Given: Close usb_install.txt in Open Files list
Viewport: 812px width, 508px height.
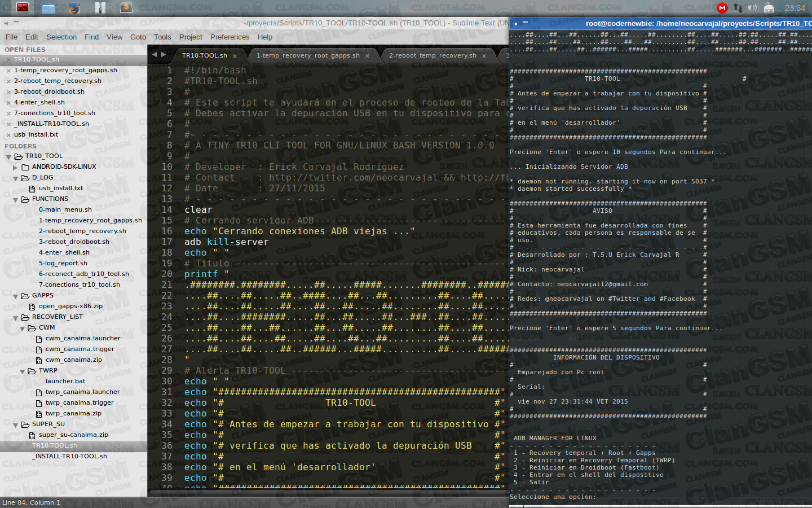Looking at the screenshot, I should pos(8,135).
